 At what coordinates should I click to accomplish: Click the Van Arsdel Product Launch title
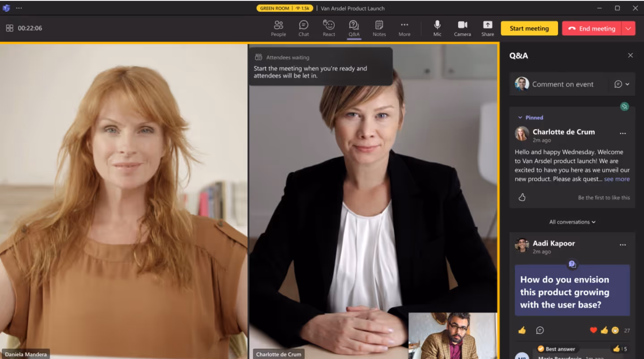click(353, 8)
